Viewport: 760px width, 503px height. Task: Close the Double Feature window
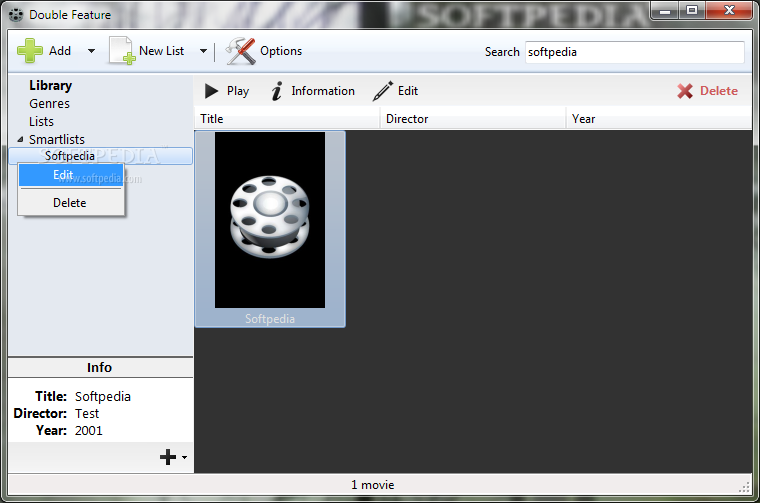point(729,11)
